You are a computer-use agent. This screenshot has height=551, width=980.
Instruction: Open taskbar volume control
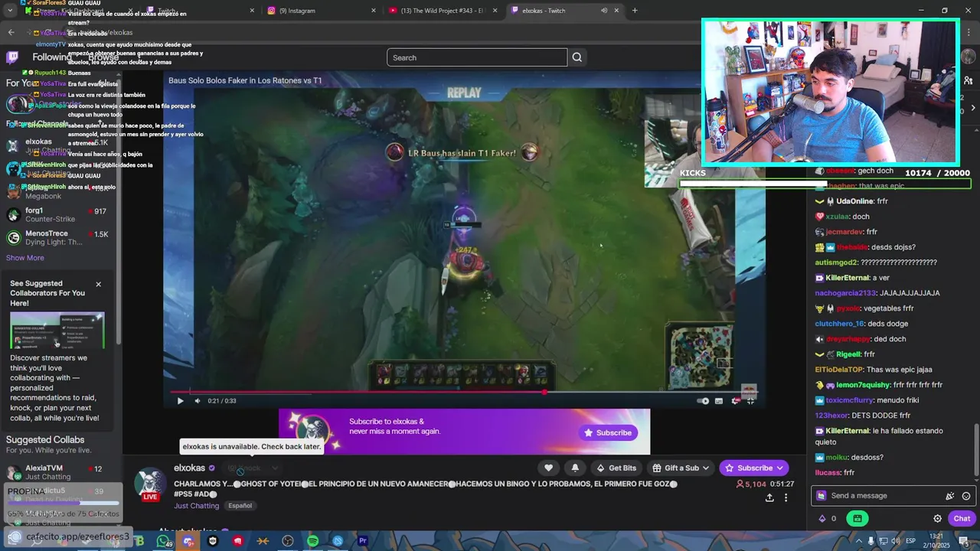coord(894,541)
